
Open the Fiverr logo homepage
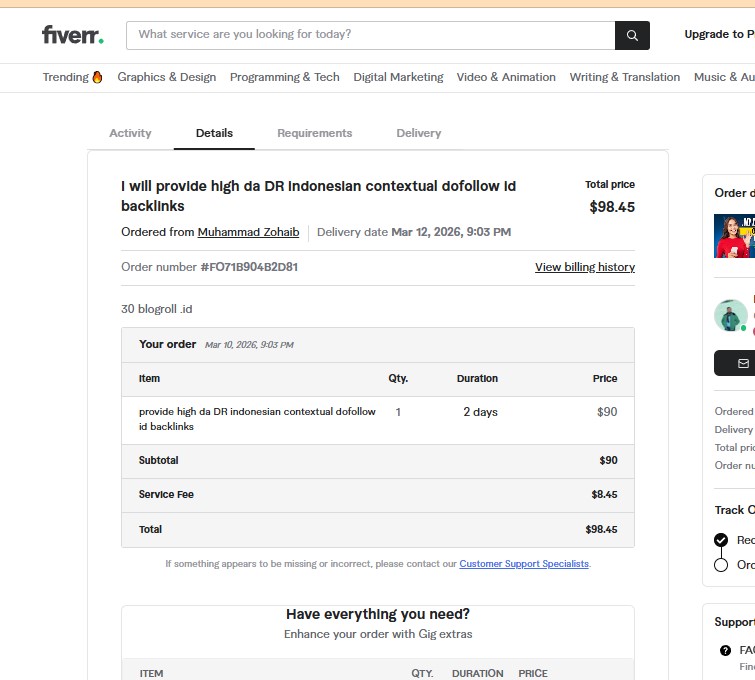point(72,35)
